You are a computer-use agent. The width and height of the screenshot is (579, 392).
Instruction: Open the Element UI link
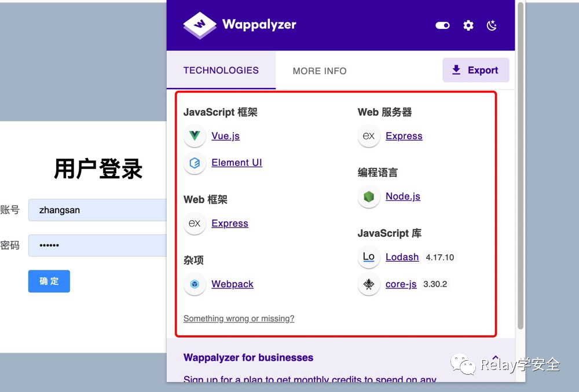[x=237, y=162]
